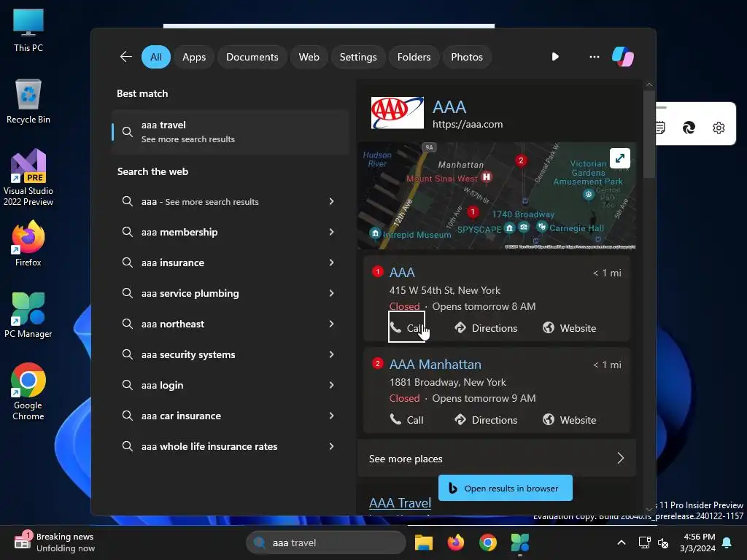
Task: Open File Explorer from the taskbar
Action: coord(424,542)
